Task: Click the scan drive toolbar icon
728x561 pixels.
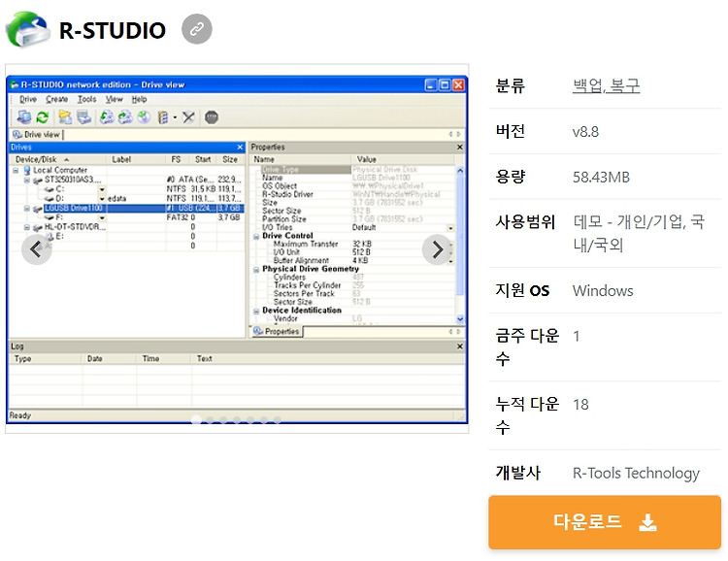Action: coord(84,117)
